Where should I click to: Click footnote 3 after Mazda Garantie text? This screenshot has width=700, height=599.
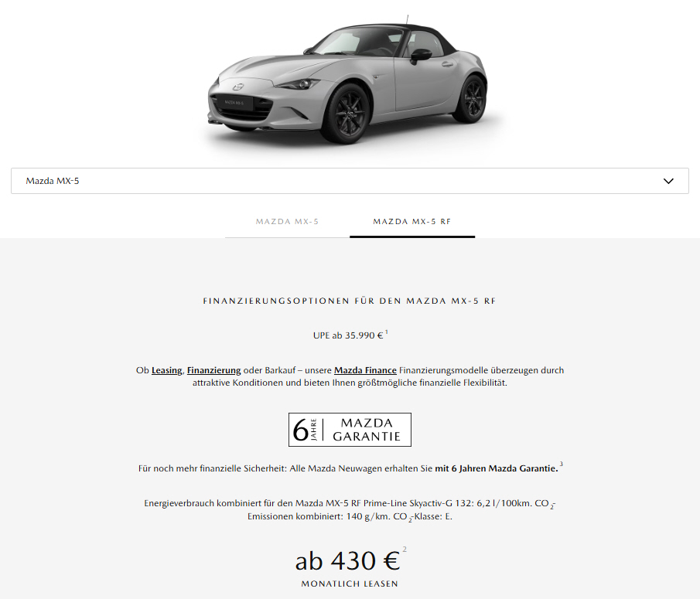(x=562, y=465)
